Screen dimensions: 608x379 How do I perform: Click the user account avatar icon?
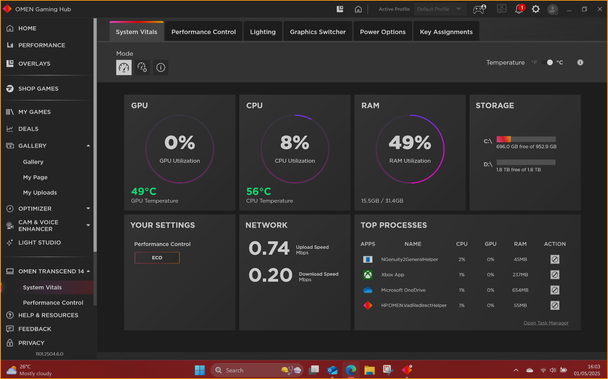coord(553,9)
